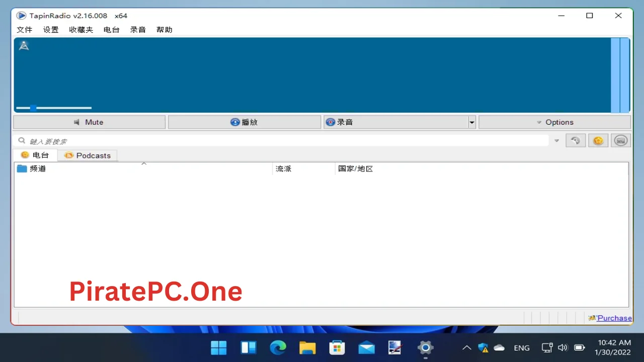The height and width of the screenshot is (362, 644).
Task: Switch to the 电台 stations tab
Action: click(35, 155)
